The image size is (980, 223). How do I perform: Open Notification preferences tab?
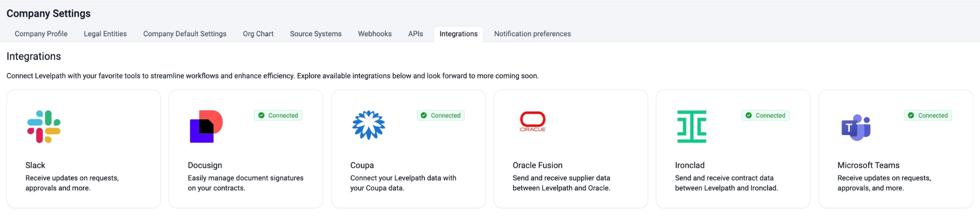point(532,34)
